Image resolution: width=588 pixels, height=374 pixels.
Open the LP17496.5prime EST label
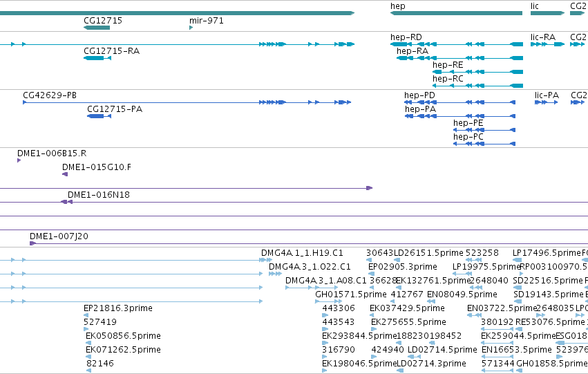tap(547, 253)
